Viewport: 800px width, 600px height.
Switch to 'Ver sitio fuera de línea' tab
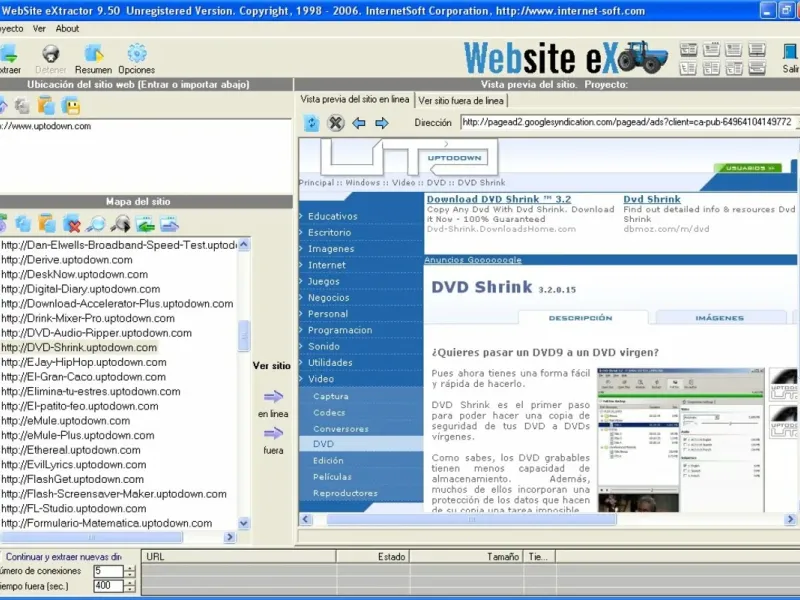461,101
